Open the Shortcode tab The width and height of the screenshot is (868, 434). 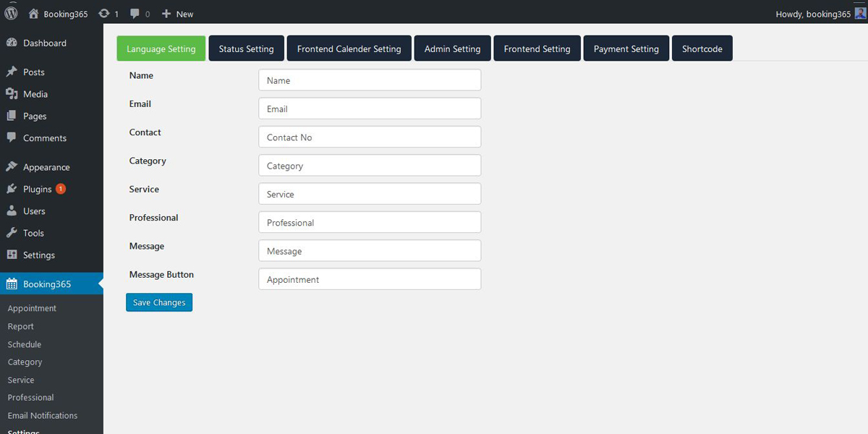(x=702, y=48)
